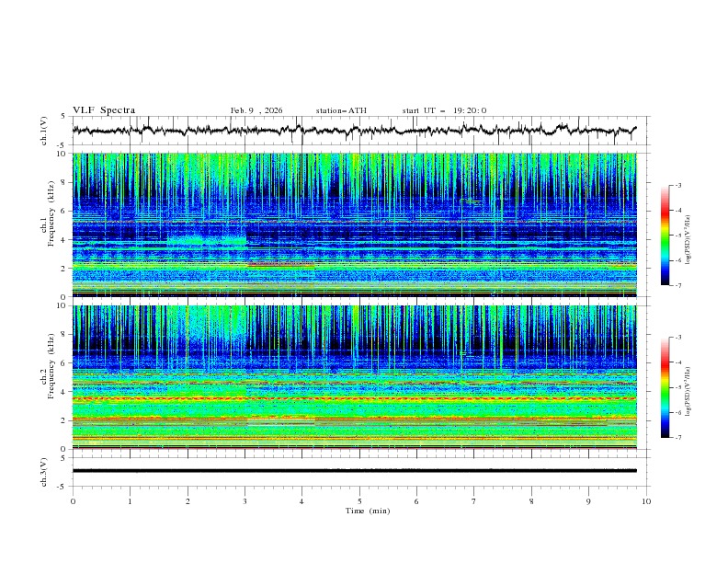728x563 pixels.
Task: Click the "ch.3(V)" axis label
Action: coord(44,472)
